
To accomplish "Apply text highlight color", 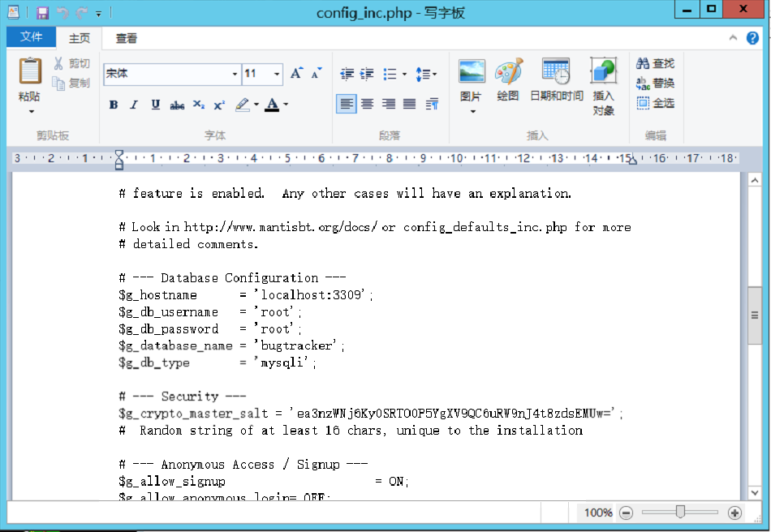I will coord(243,104).
